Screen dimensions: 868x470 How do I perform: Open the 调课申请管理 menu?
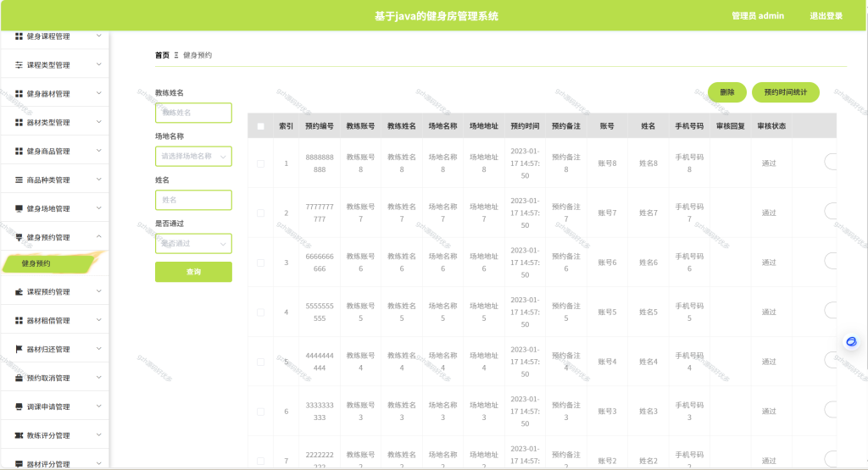(x=55, y=406)
